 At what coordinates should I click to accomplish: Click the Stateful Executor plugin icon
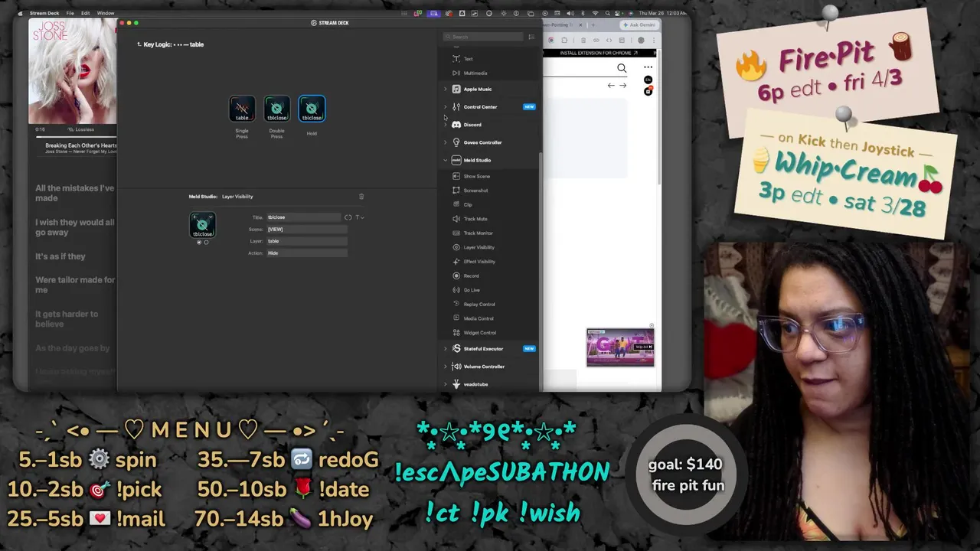pos(456,349)
